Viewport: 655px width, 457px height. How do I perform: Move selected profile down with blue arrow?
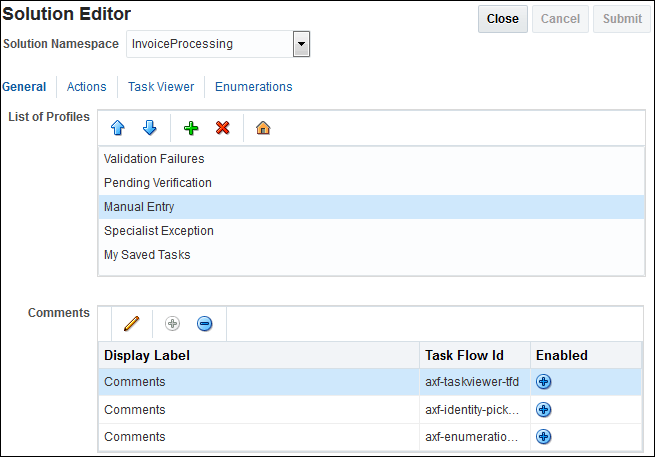pyautogui.click(x=150, y=128)
